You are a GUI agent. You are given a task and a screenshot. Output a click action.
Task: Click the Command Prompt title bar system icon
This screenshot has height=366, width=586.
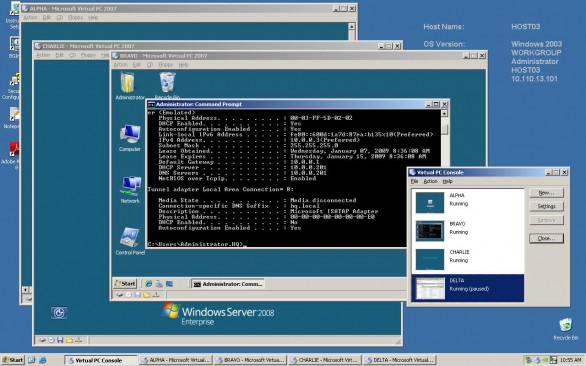[x=151, y=104]
